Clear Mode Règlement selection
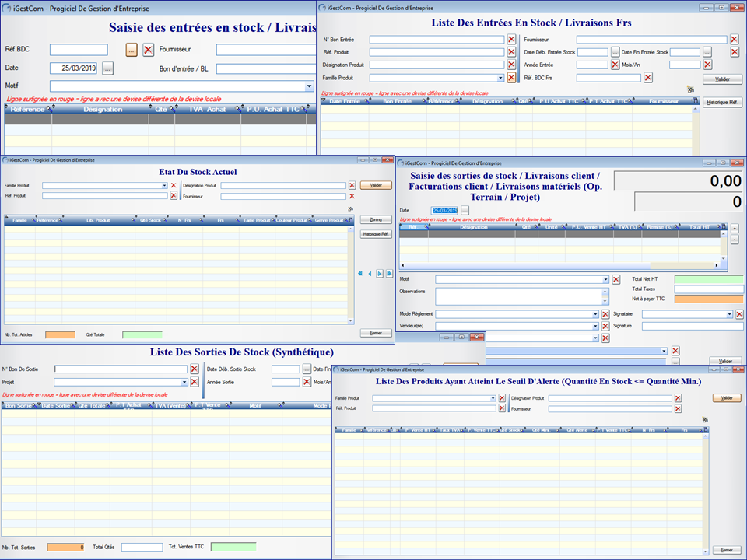This screenshot has height=560, width=747. pyautogui.click(x=605, y=314)
